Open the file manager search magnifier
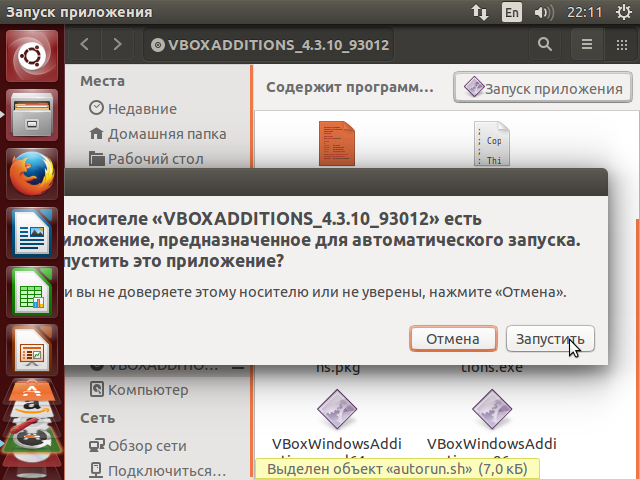640x480 pixels. tap(545, 44)
